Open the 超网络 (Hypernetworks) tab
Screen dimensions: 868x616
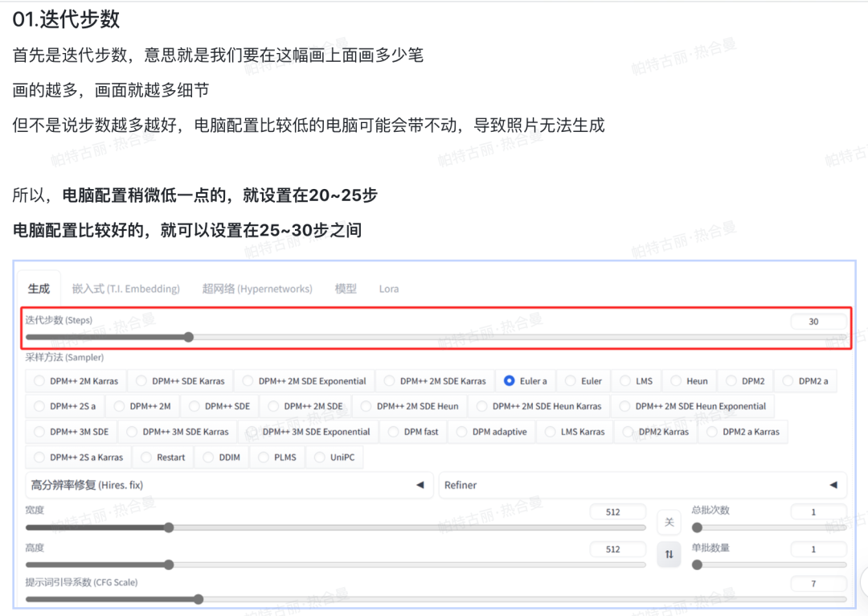point(257,289)
